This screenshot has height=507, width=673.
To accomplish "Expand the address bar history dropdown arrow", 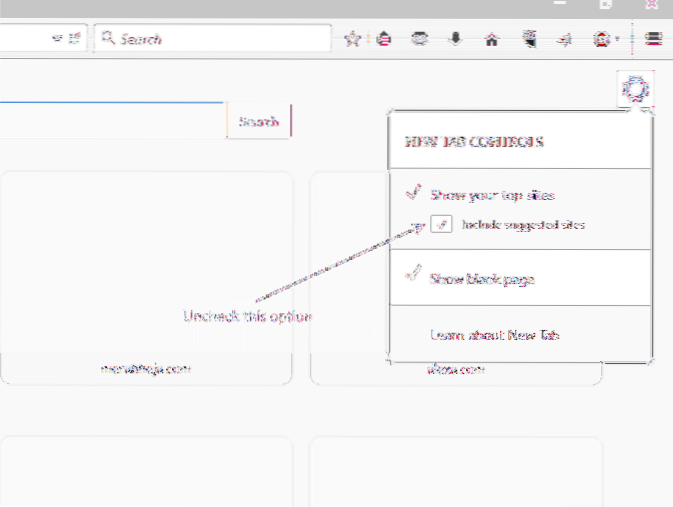I will [x=55, y=39].
